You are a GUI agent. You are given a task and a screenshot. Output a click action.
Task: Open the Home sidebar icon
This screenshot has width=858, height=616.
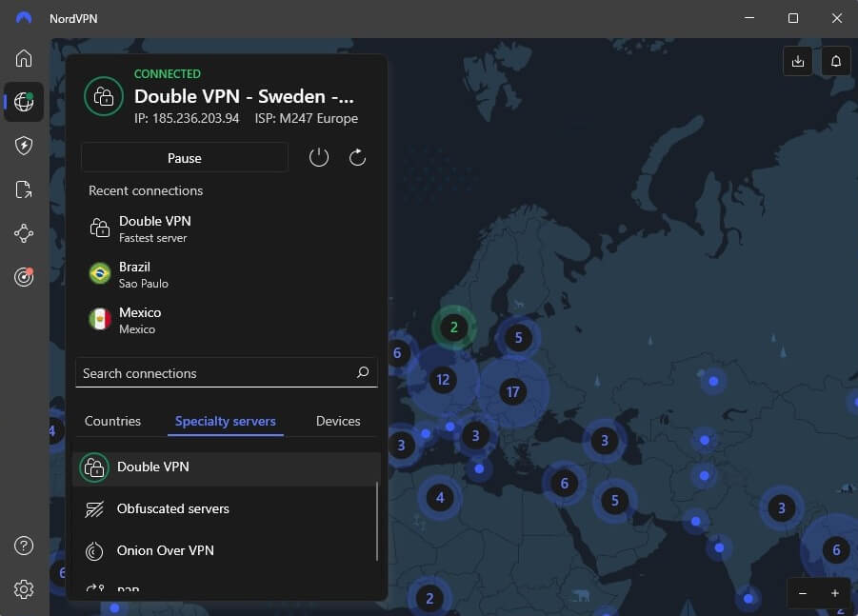pos(24,58)
